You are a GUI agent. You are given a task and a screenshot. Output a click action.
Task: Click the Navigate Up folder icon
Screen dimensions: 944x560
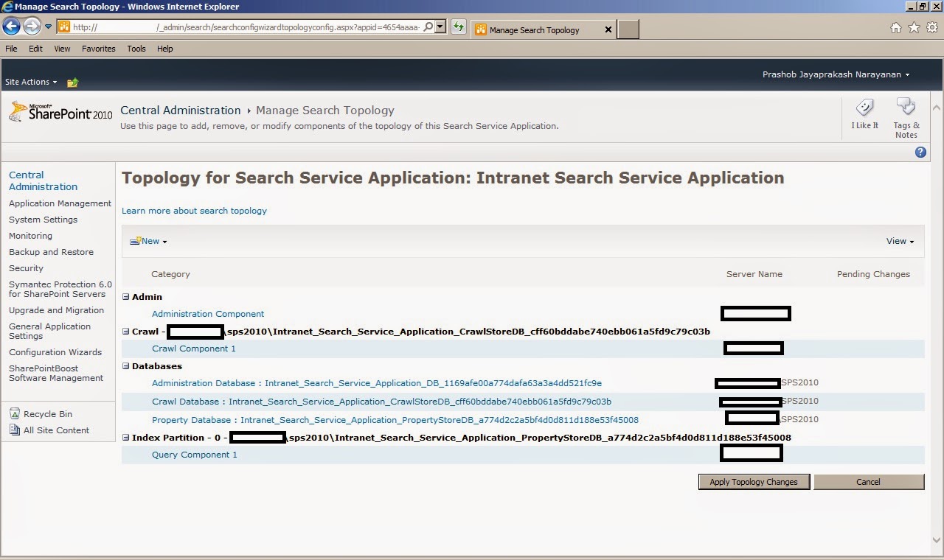72,83
